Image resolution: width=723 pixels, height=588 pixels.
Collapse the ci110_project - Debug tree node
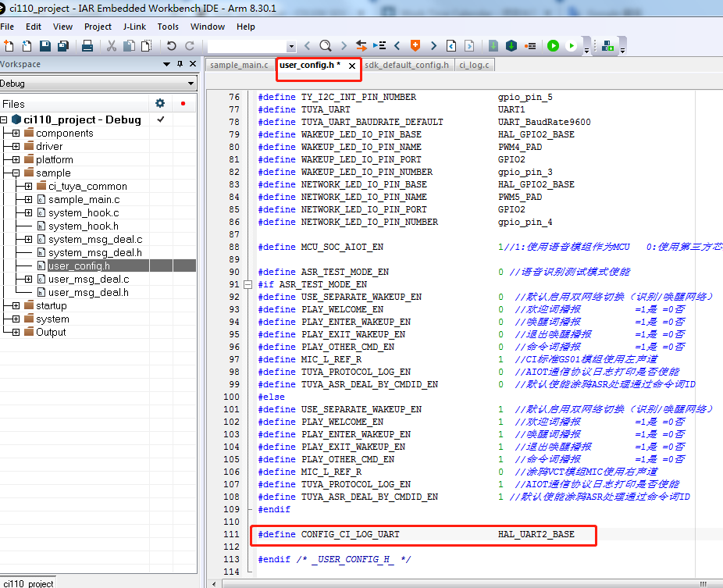coord(4,120)
